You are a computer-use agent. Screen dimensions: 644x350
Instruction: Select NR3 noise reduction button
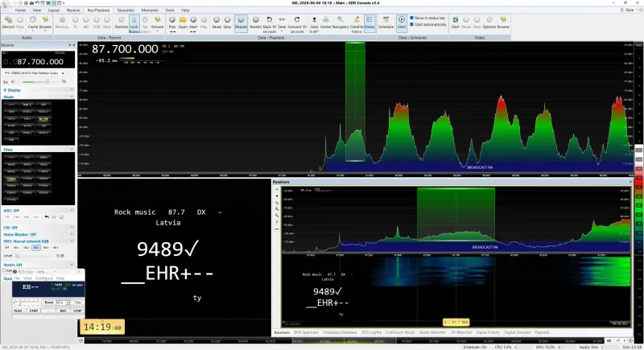point(36,248)
